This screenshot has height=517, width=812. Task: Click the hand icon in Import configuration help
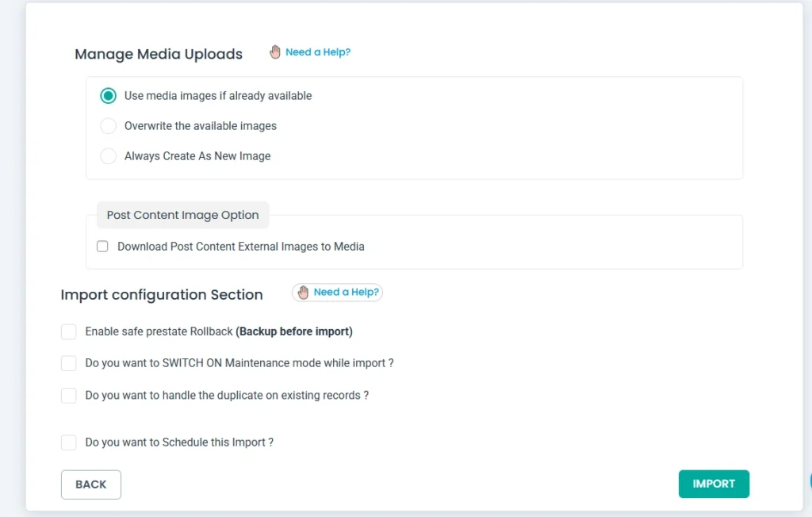(303, 293)
